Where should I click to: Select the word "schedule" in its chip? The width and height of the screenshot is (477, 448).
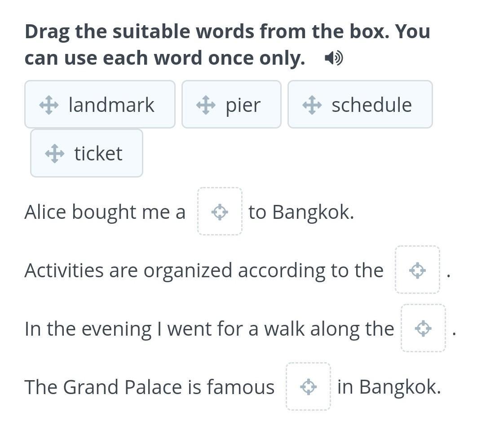click(x=372, y=105)
